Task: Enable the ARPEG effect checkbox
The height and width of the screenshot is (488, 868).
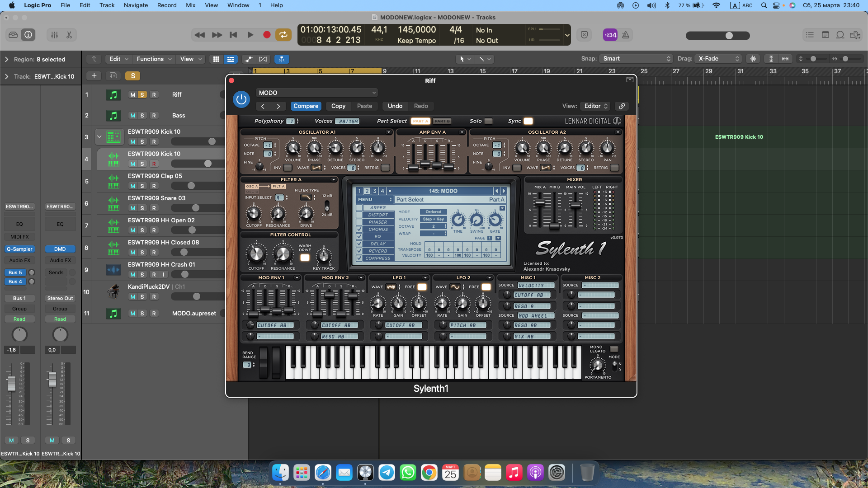Action: coord(359,208)
